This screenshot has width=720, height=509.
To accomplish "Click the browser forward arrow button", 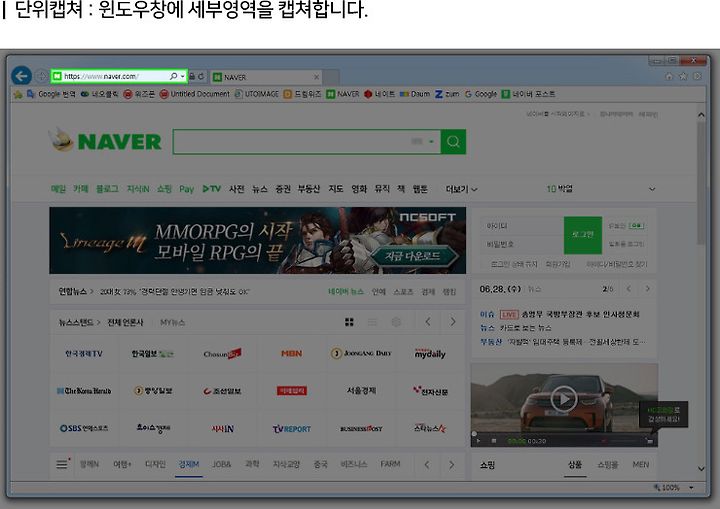I will (42, 76).
